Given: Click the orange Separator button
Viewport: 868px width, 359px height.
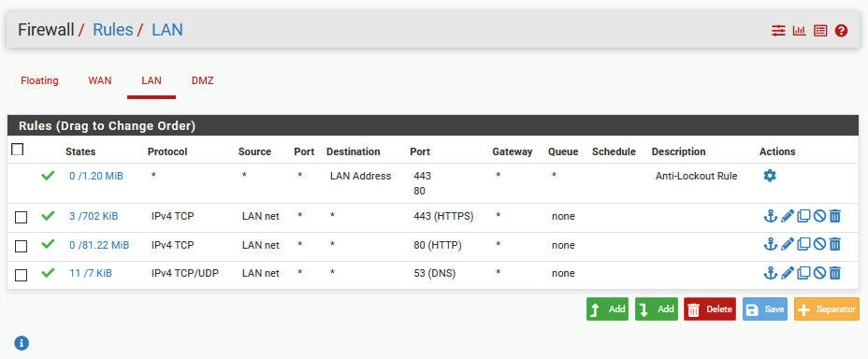Looking at the screenshot, I should [827, 309].
